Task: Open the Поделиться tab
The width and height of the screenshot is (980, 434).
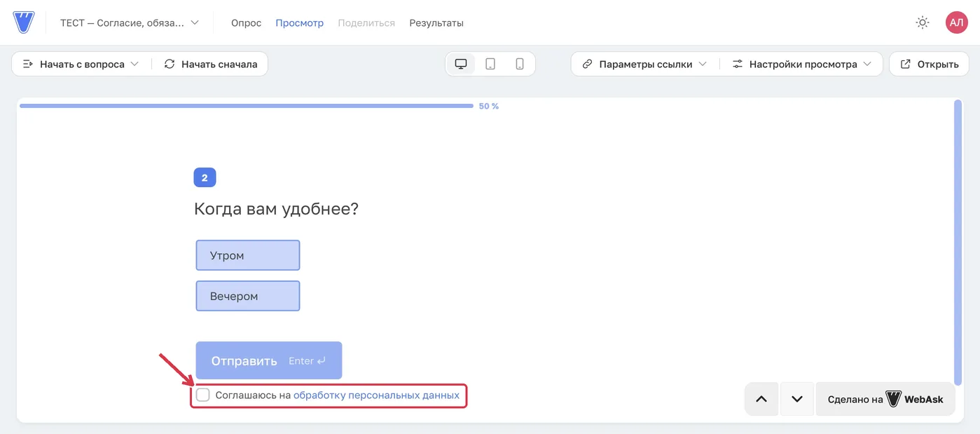Action: tap(366, 22)
